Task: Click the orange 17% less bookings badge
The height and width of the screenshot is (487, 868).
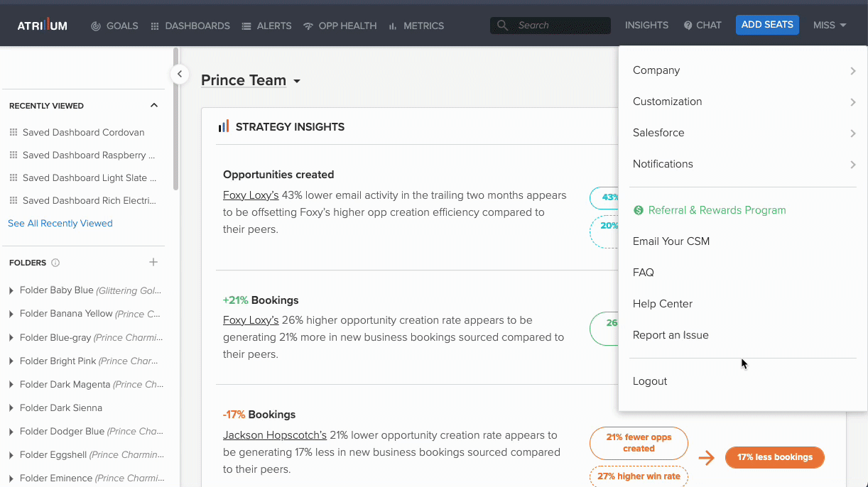Action: tap(774, 457)
